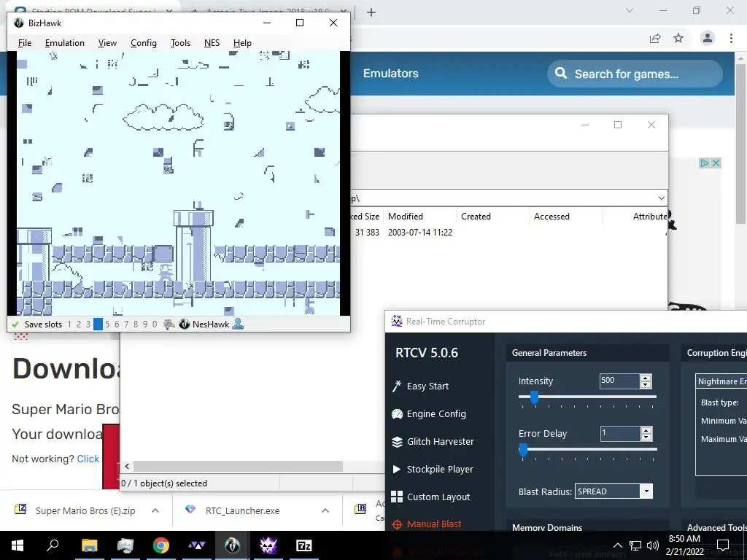747x560 pixels.
Task: Open a new Chrome tab
Action: pos(371,12)
